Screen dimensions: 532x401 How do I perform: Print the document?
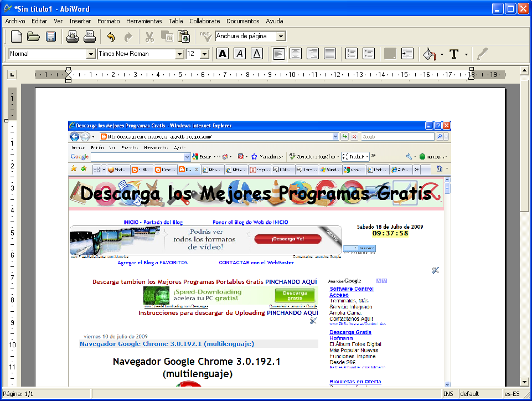(90, 37)
